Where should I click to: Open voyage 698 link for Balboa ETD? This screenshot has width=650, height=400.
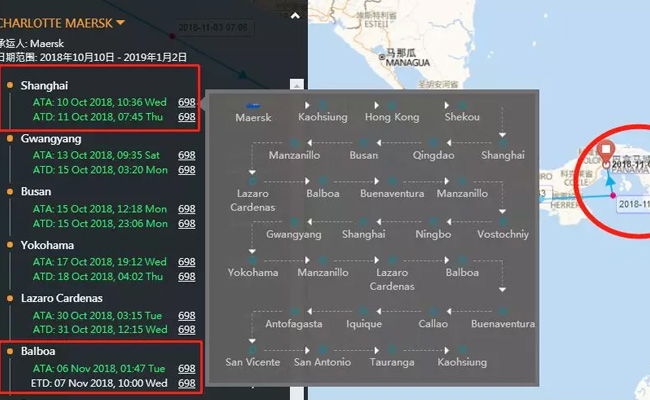point(187,383)
